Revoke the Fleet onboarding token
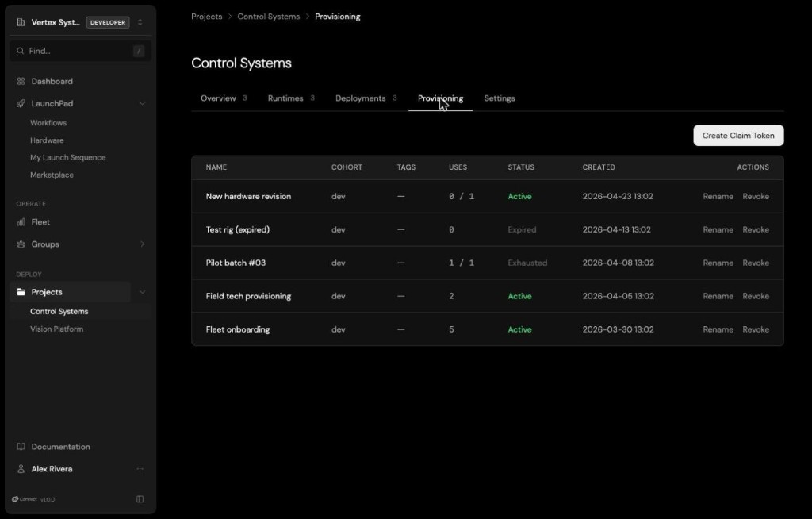Screen dimensions: 812x519 coord(756,329)
